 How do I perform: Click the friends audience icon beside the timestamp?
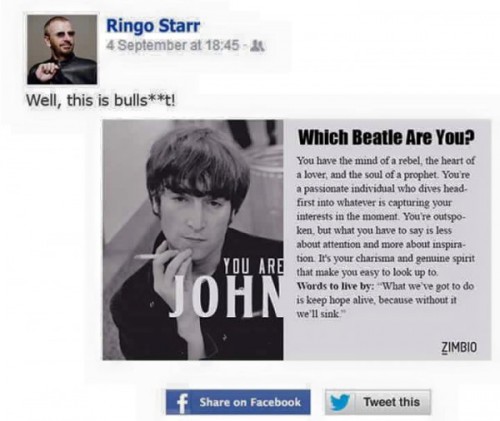tap(257, 46)
